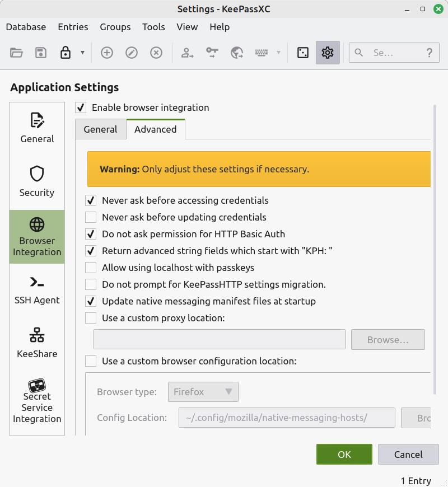Open the Tools menu

click(x=153, y=27)
